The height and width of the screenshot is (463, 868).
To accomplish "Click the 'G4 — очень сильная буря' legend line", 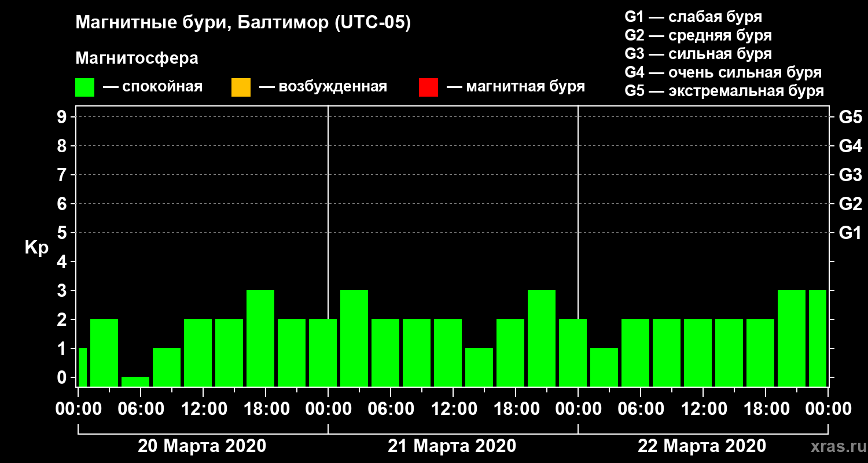I will pyautogui.click(x=723, y=72).
